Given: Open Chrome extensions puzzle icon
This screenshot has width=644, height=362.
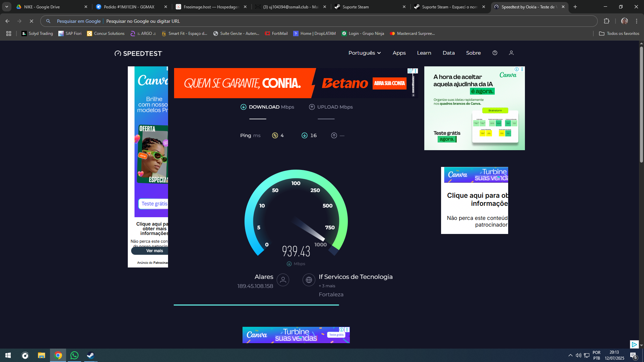Looking at the screenshot, I should click(x=606, y=21).
